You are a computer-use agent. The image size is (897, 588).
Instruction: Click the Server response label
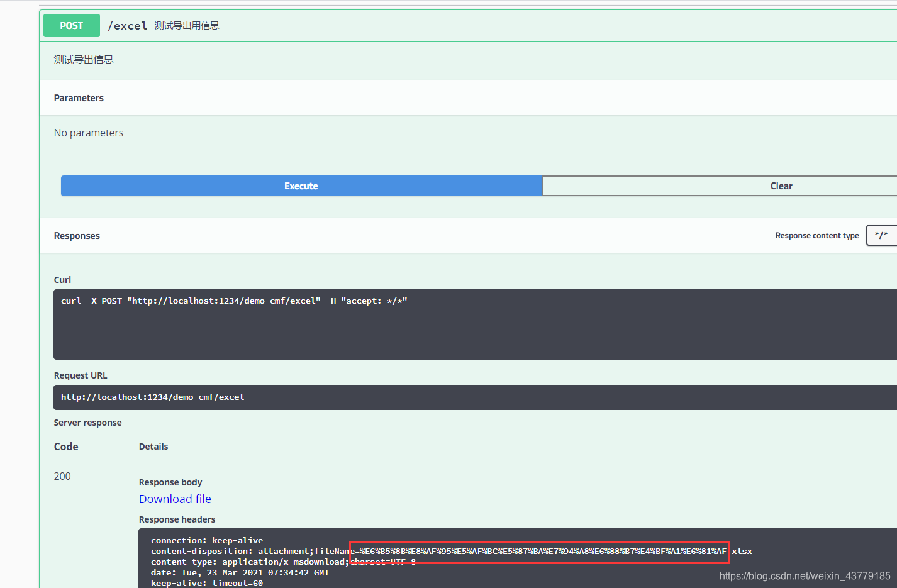tap(87, 423)
